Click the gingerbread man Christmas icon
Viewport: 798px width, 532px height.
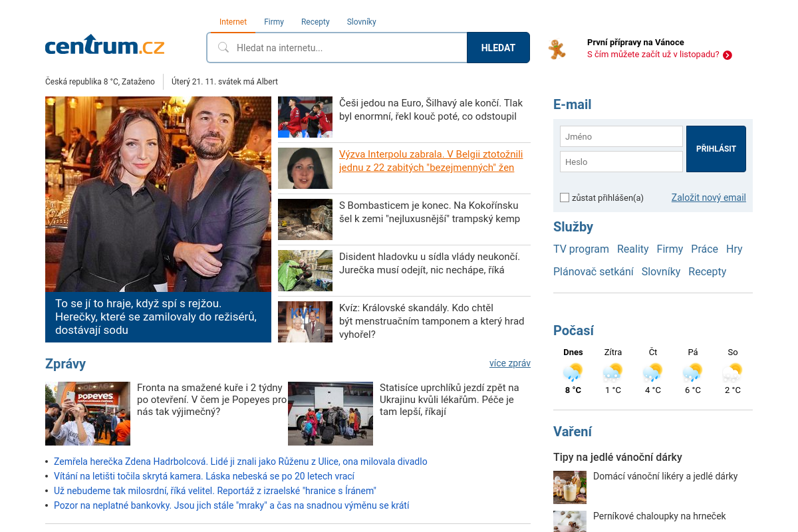[557, 49]
